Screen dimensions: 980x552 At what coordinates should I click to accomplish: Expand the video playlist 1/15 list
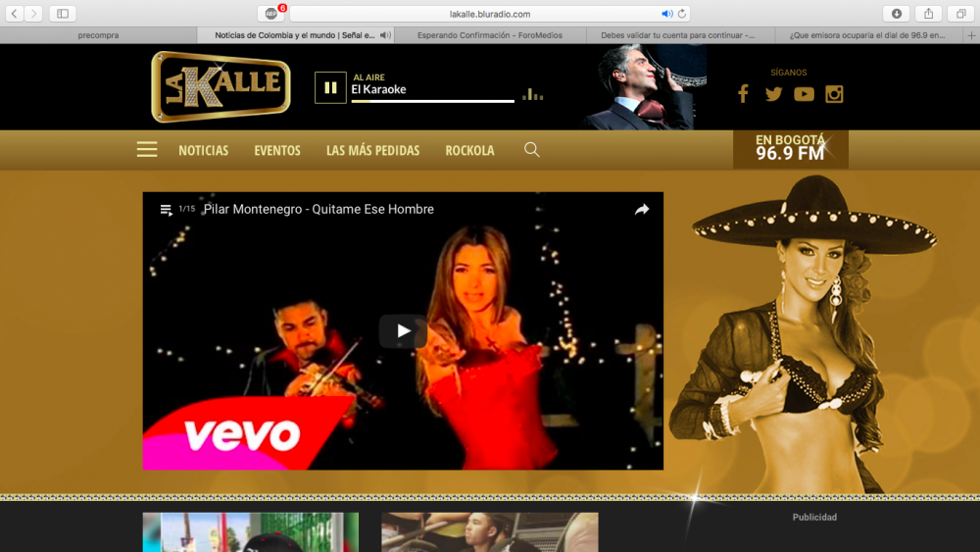pyautogui.click(x=167, y=209)
